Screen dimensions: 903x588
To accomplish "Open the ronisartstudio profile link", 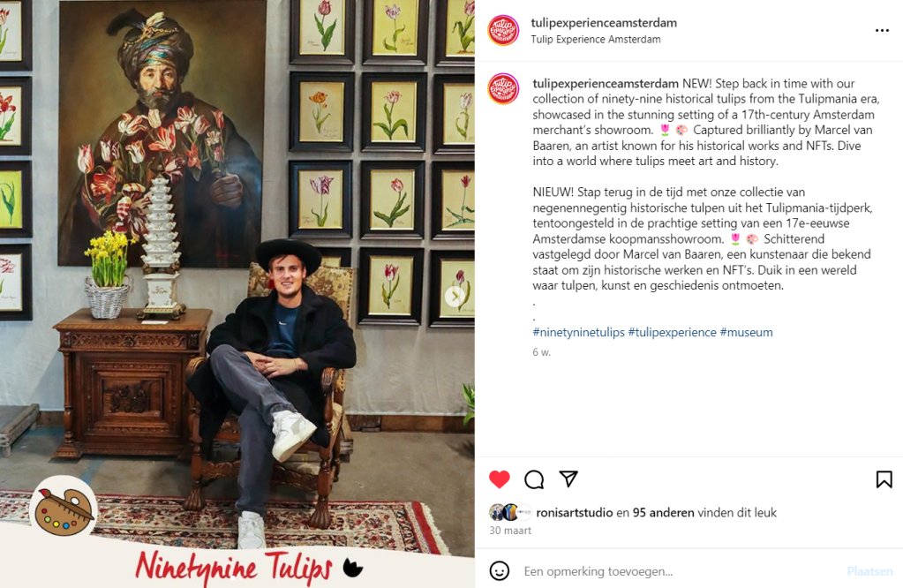I will coord(574,513).
